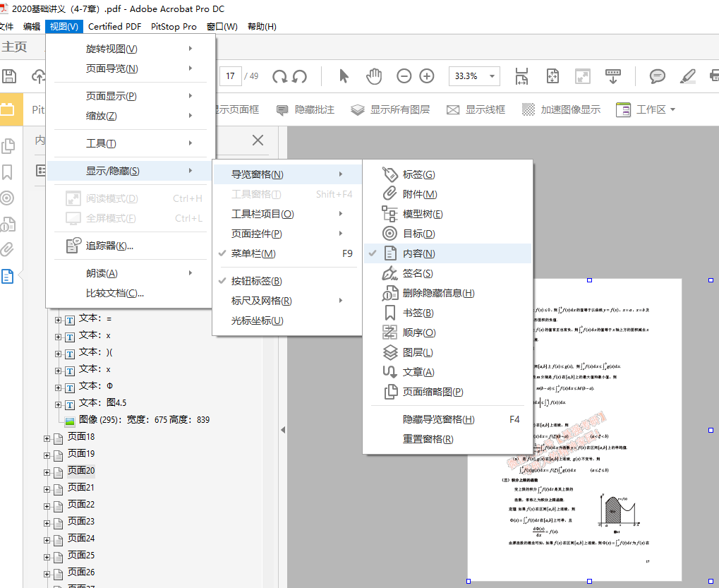Open destinations panel icon in left sidebar
The image size is (719, 588).
click(x=7, y=198)
